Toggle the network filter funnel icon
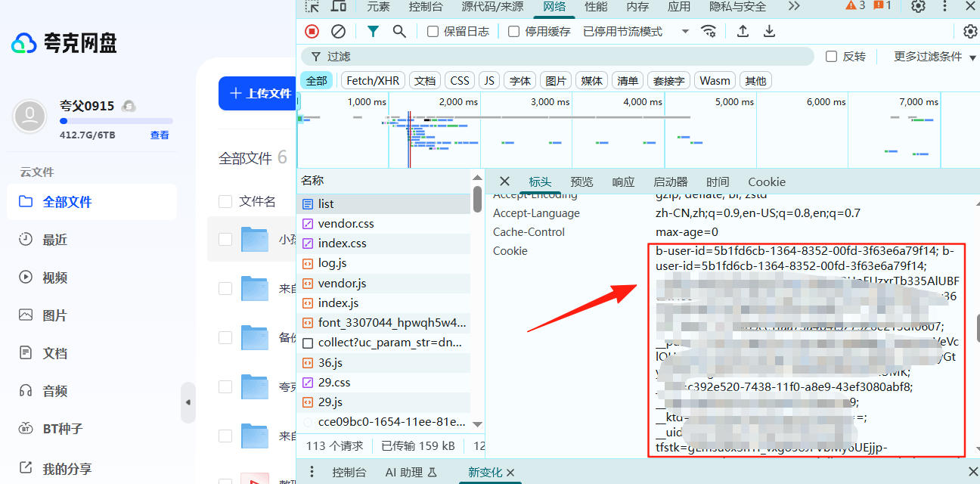980x484 pixels. (373, 31)
